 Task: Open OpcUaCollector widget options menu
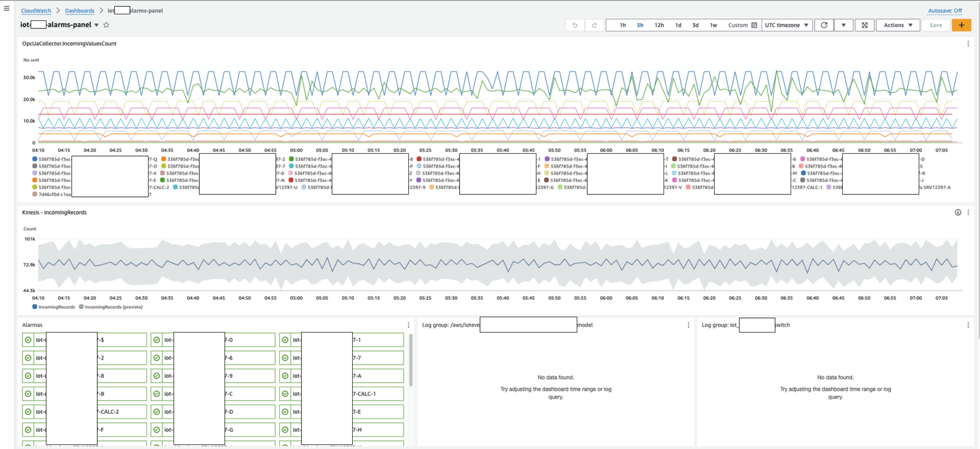(968, 44)
